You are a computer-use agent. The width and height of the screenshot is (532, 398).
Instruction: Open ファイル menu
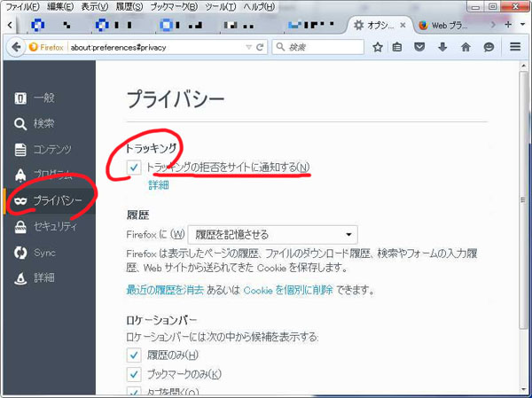pyautogui.click(x=22, y=7)
